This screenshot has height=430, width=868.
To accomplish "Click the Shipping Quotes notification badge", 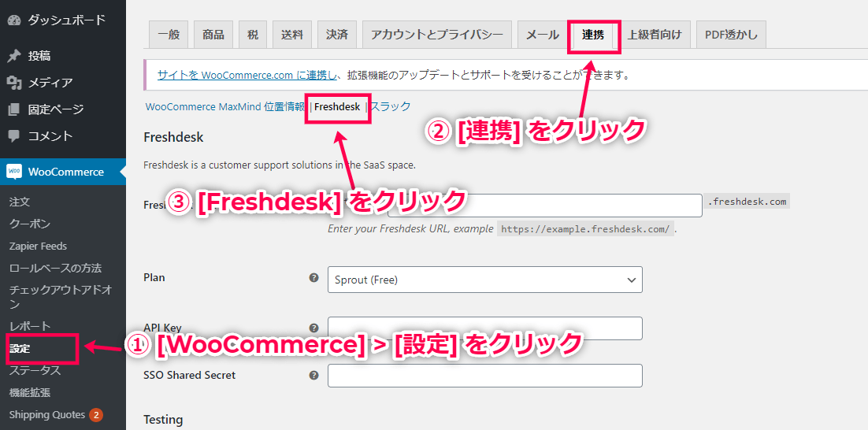I will click(x=96, y=414).
